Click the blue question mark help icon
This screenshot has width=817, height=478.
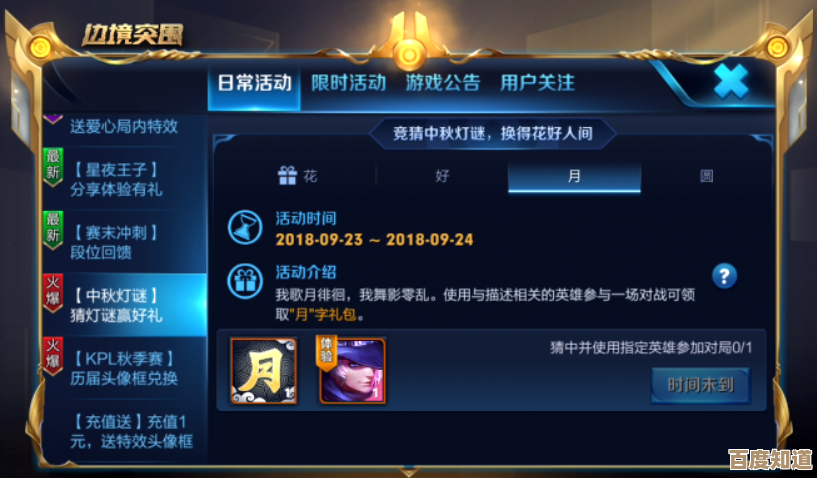[724, 276]
